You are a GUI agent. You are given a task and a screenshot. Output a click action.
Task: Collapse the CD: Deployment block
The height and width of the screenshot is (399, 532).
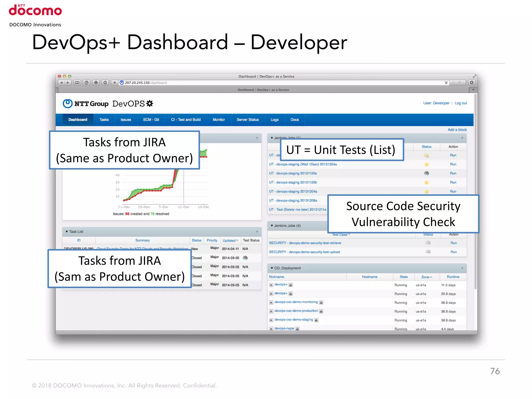[272, 268]
